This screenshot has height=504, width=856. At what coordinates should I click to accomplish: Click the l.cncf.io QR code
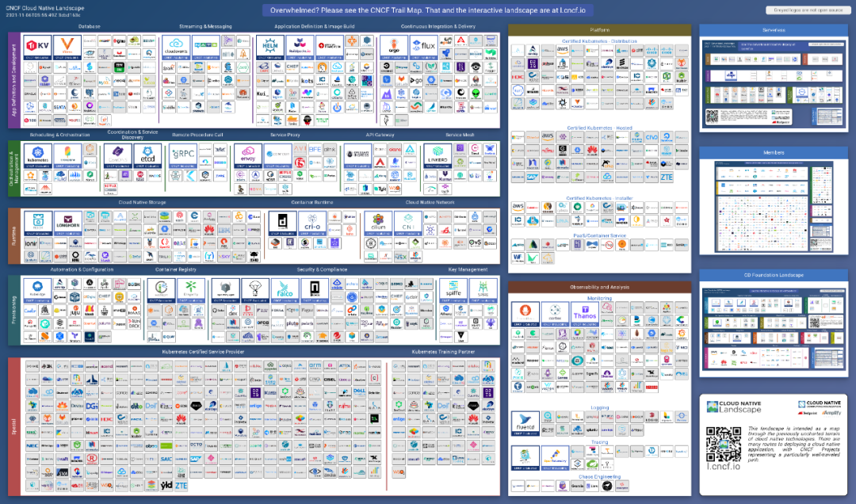[724, 444]
